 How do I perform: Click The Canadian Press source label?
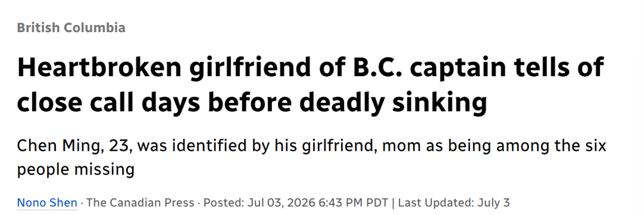[x=140, y=202]
